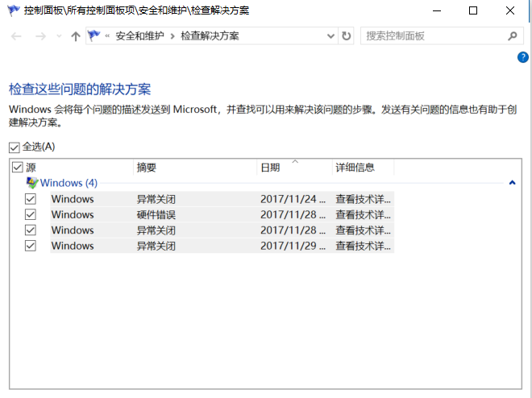Select the date 2017/11/24 cell
This screenshot has height=398, width=532.
pyautogui.click(x=293, y=199)
